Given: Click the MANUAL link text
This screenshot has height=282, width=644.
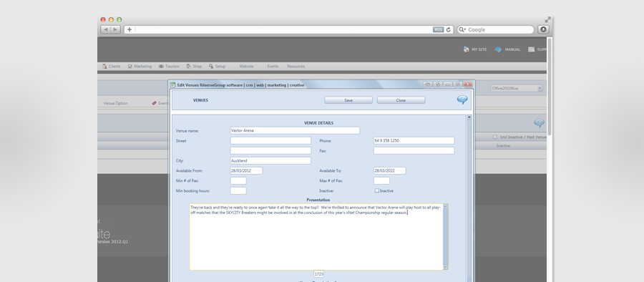Looking at the screenshot, I should tap(512, 49).
